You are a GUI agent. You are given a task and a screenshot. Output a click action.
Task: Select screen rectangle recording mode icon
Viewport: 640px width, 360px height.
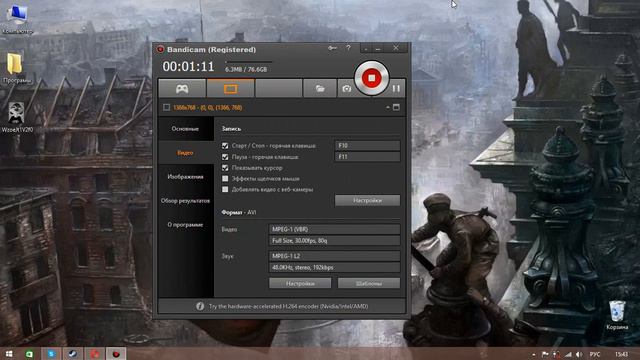pos(230,89)
